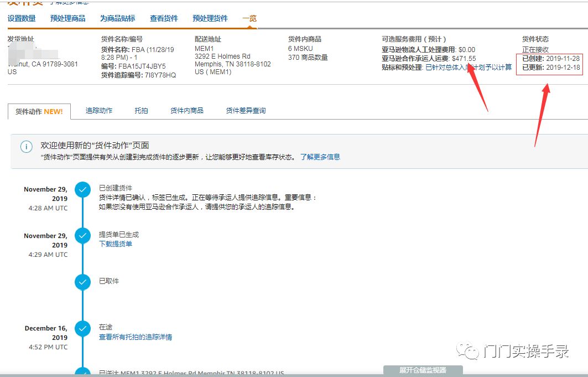The image size is (588, 377).
Task: Expand the 展开仓储监视器 bar
Action: [x=423, y=370]
